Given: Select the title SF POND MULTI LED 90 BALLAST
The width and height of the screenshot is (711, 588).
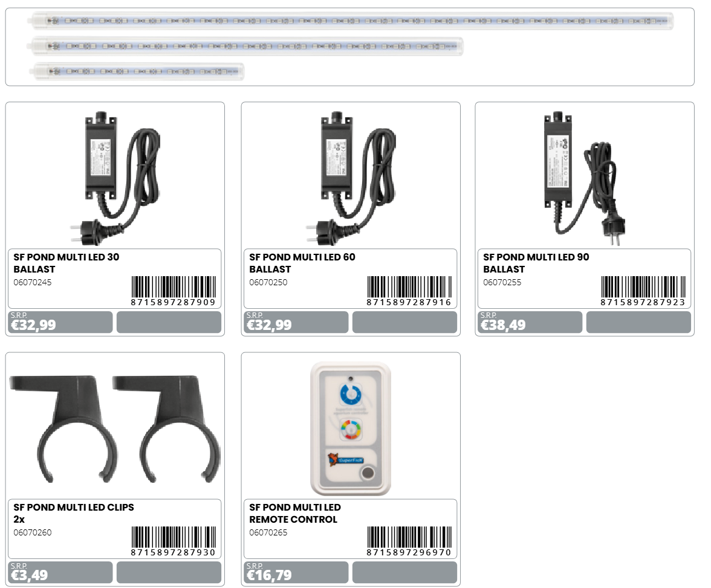Looking at the screenshot, I should (536, 263).
